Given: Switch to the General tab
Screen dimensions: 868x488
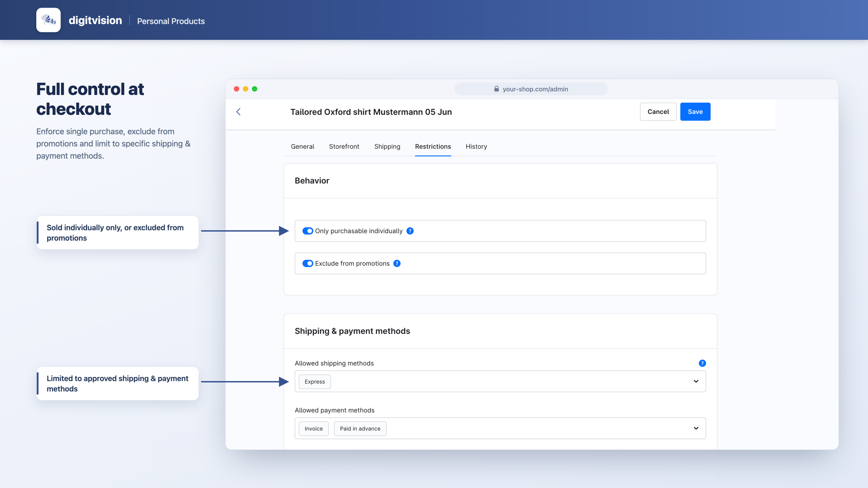Looking at the screenshot, I should pos(302,146).
